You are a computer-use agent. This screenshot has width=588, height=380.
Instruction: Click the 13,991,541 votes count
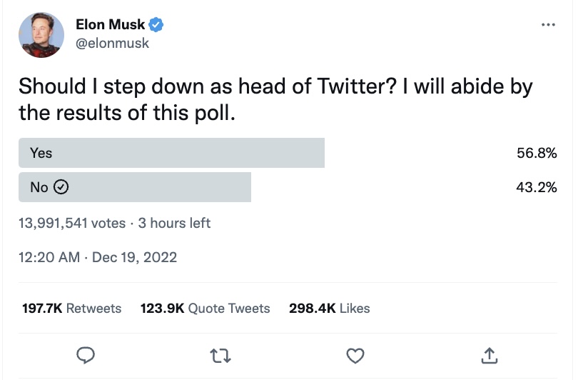click(72, 223)
